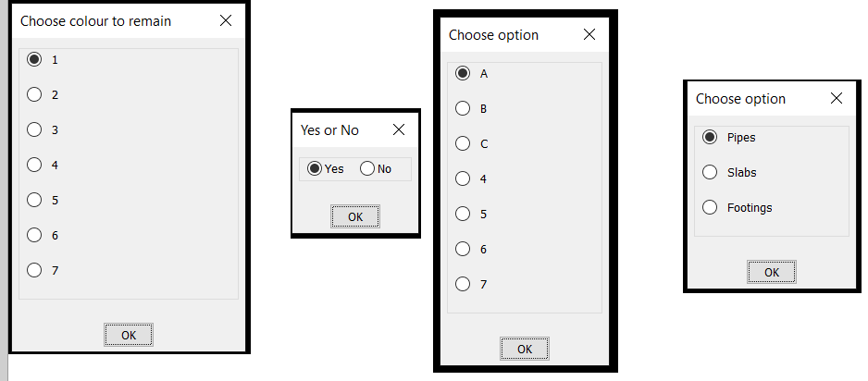Choose colour 5 to remain

click(35, 200)
